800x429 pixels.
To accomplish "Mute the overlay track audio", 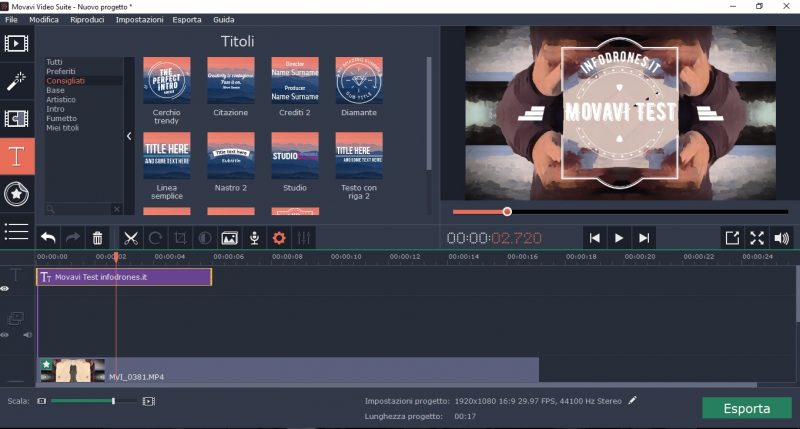I will pos(27,335).
